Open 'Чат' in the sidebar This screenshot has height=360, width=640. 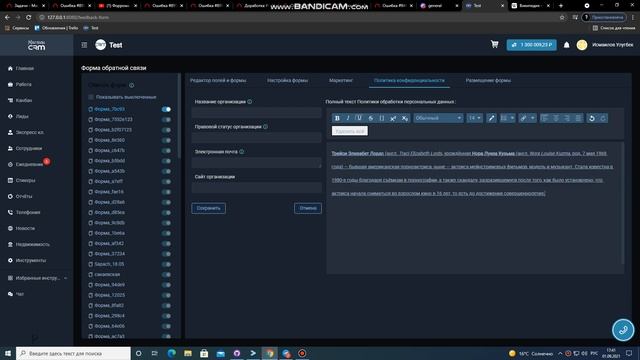[x=20, y=294]
